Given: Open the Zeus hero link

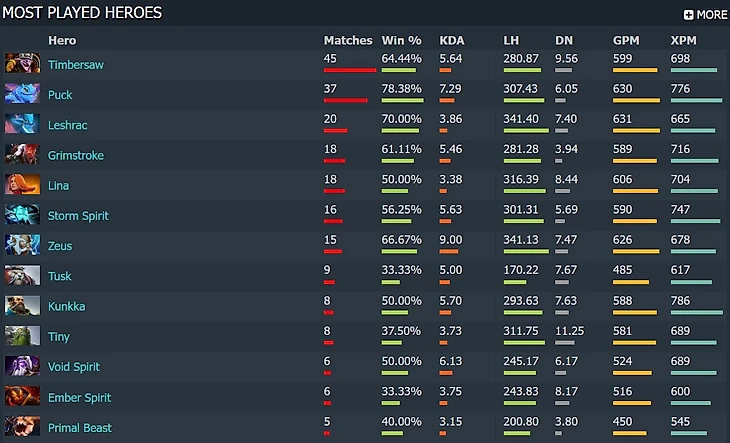Looking at the screenshot, I should point(60,246).
